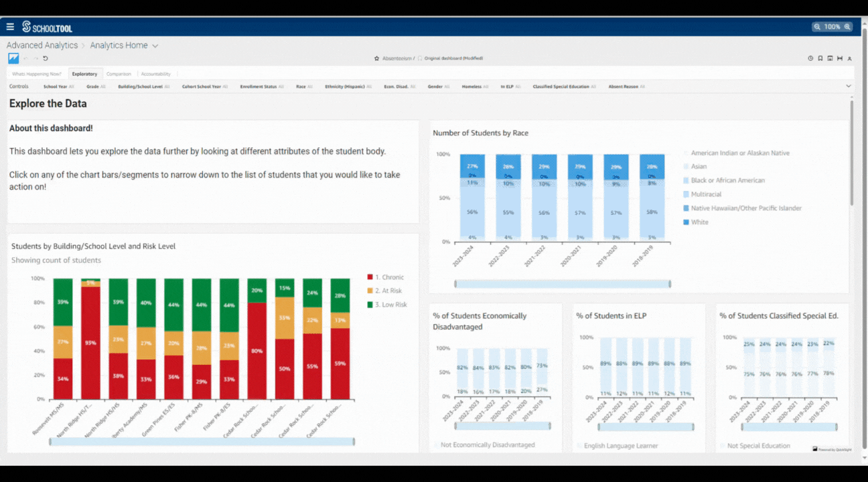
Task: Open the Homeless filter
Action: point(475,86)
